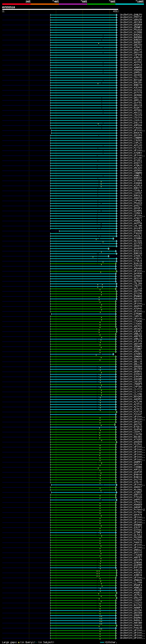Click the cyan alignment bar for Q0WLP0
Viewport: 146px width, 644px height.
[83, 15]
